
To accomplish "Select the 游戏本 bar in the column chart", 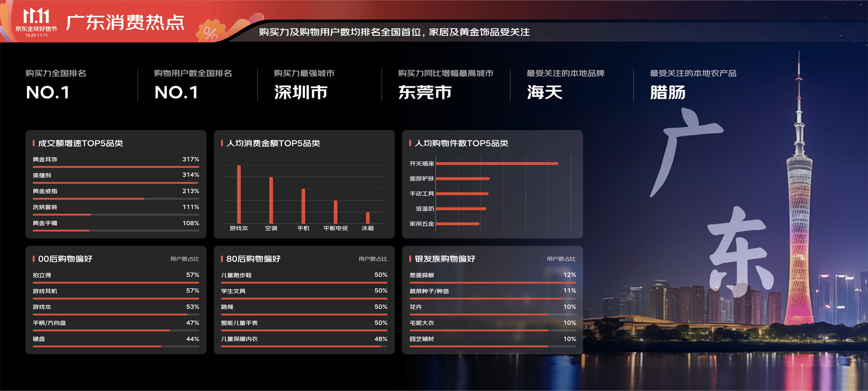I will (x=239, y=194).
